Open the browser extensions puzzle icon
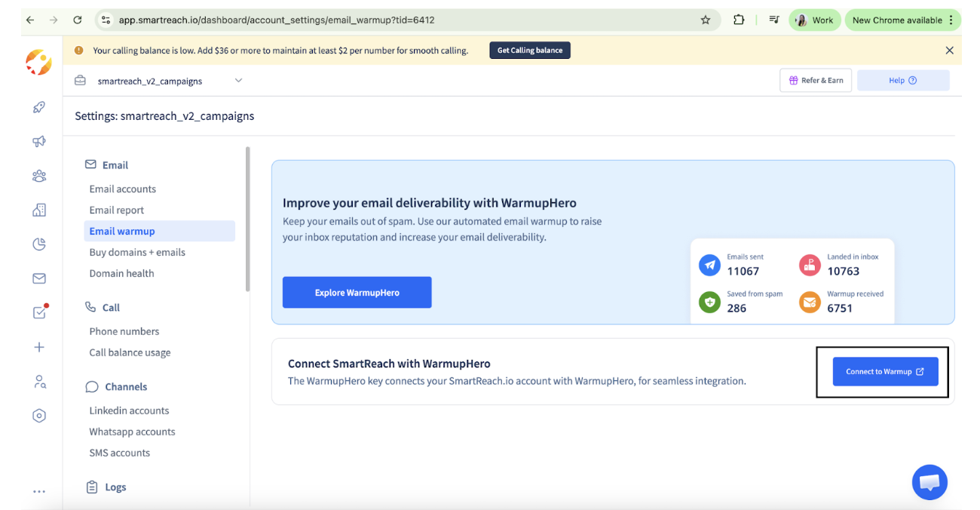Screen dimensions: 980x510 (739, 20)
